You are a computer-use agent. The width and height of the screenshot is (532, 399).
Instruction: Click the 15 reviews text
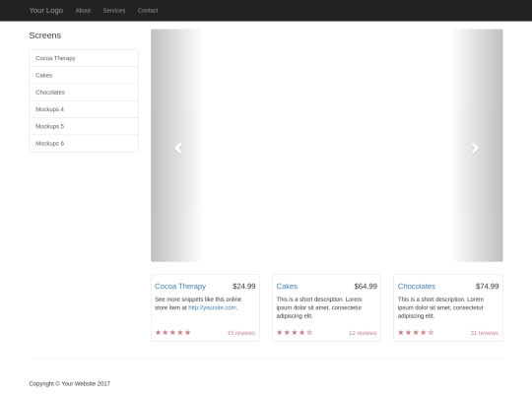[241, 333]
